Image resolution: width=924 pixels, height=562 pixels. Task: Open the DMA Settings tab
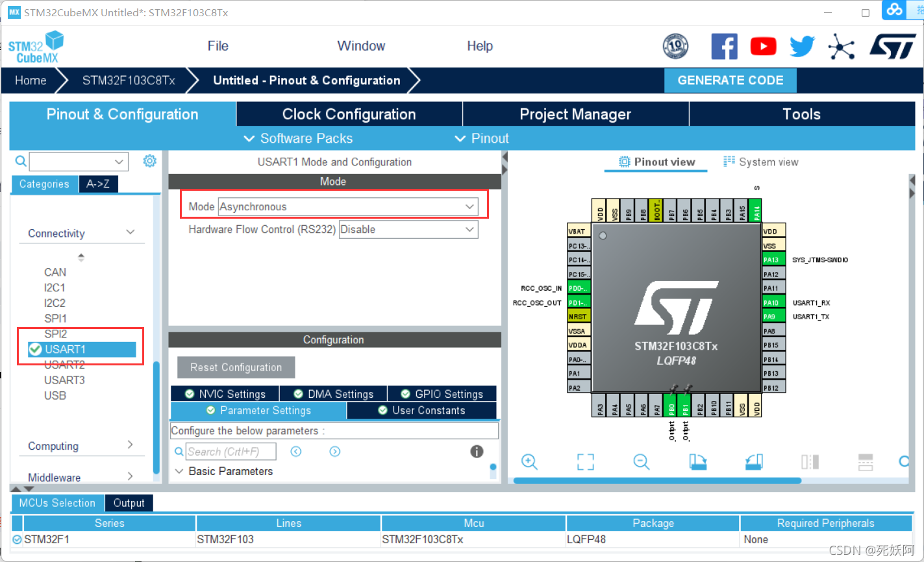[333, 394]
